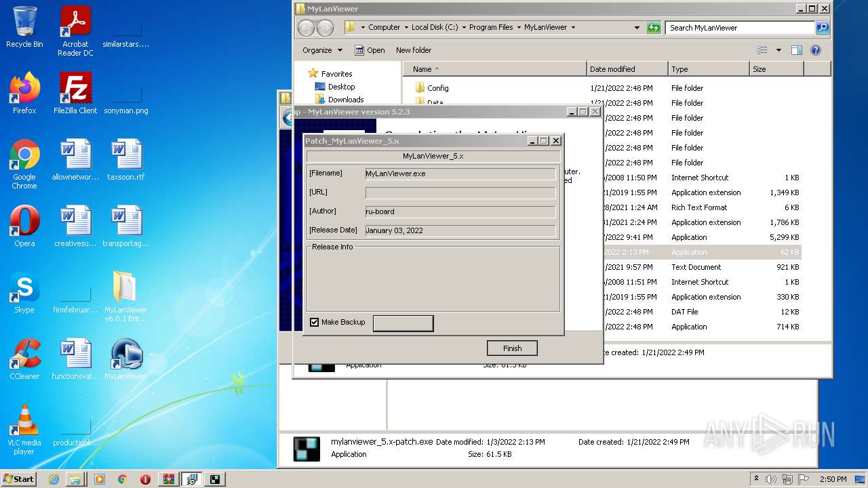868x488 pixels.
Task: Click Open in the Explorer toolbar
Action: pos(370,50)
